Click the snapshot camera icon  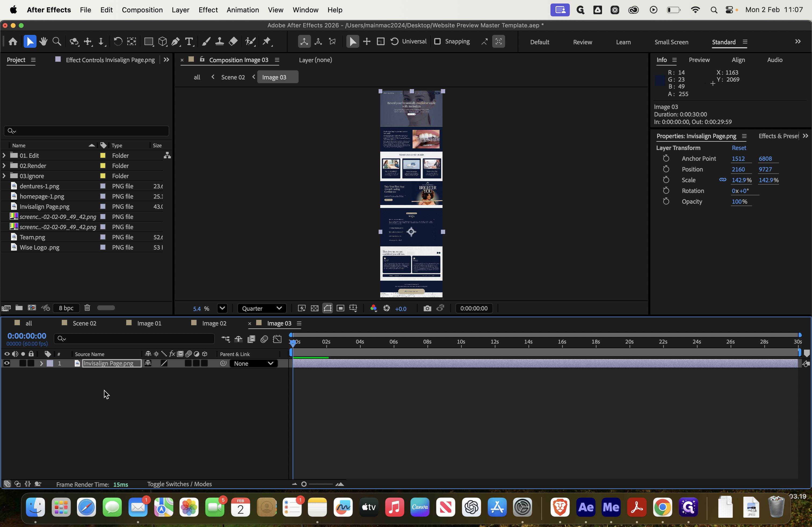click(x=427, y=308)
